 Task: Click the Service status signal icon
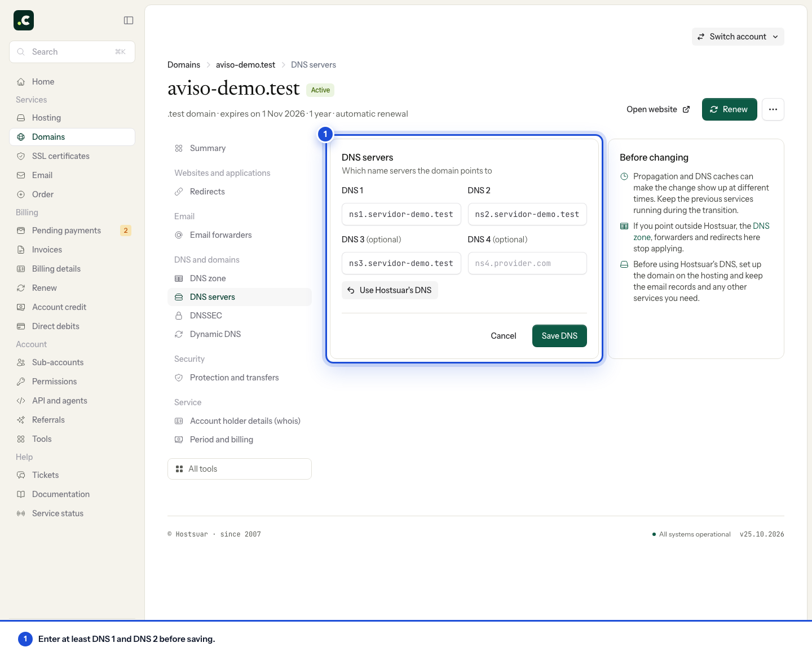coord(21,513)
